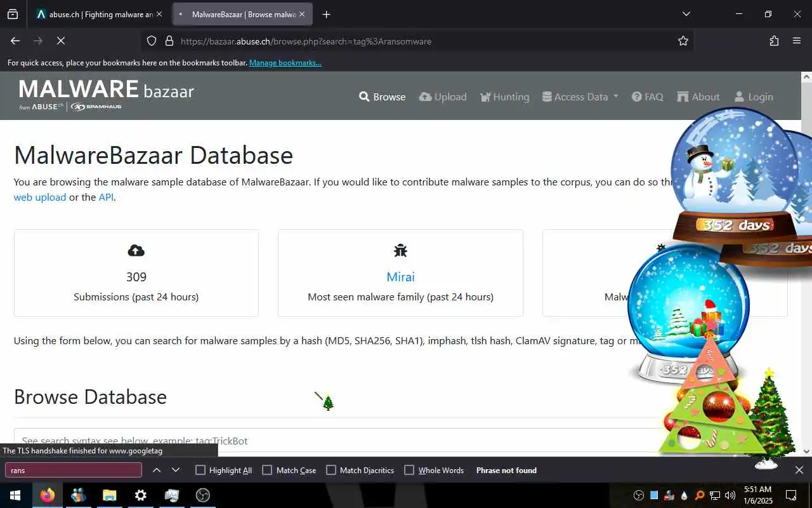Select the MalwareBazaar browser tab

point(242,14)
